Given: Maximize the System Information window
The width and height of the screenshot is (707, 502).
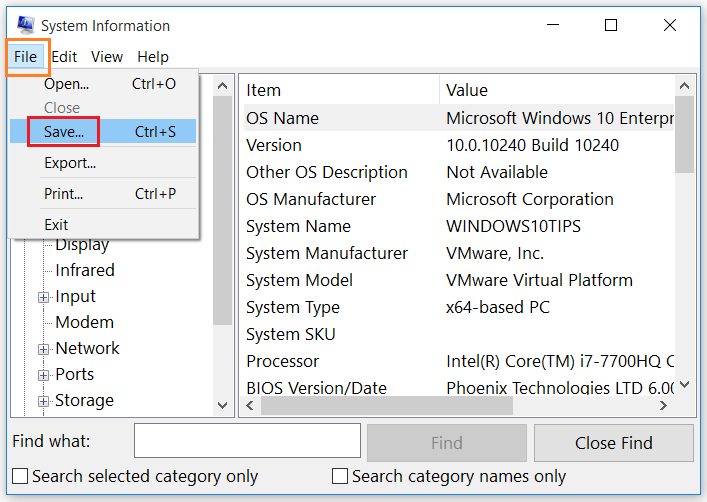Looking at the screenshot, I should pyautogui.click(x=611, y=25).
